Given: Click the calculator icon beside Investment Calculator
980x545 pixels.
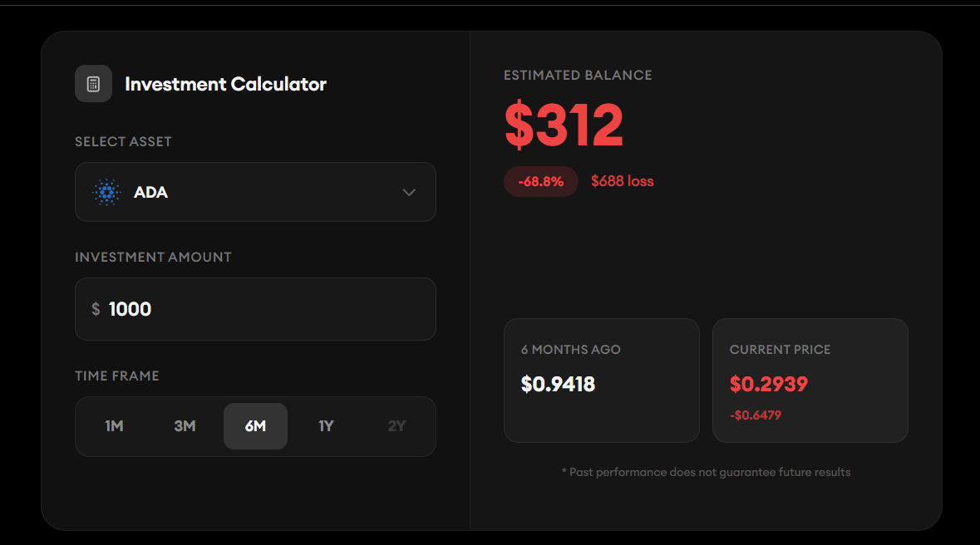Looking at the screenshot, I should (x=93, y=84).
